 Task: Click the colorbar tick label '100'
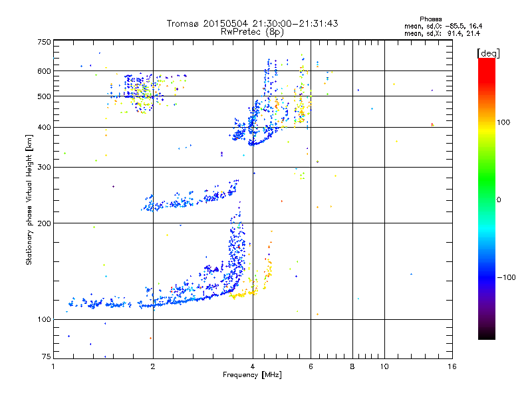pyautogui.click(x=503, y=122)
